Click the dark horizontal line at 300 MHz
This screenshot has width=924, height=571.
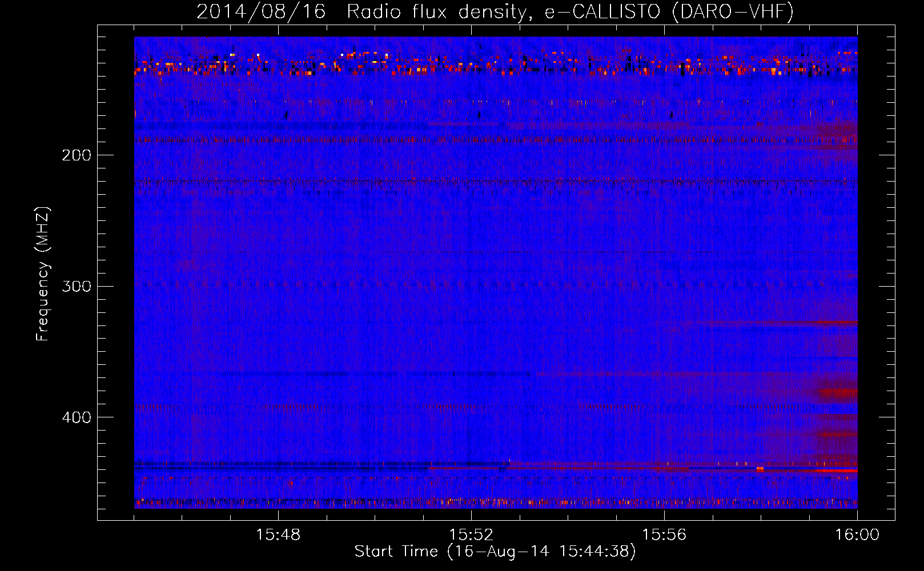click(496, 284)
